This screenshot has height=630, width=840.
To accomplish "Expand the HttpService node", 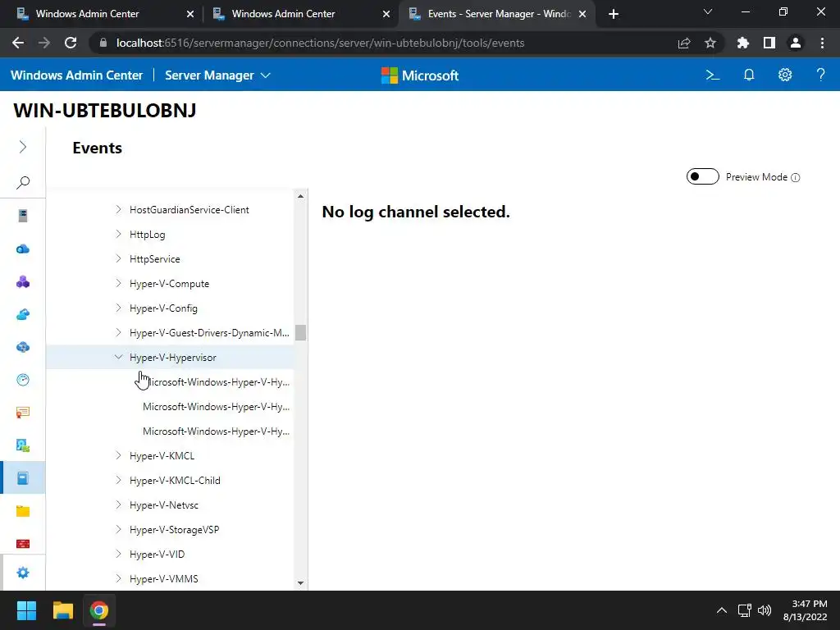I will [x=118, y=258].
